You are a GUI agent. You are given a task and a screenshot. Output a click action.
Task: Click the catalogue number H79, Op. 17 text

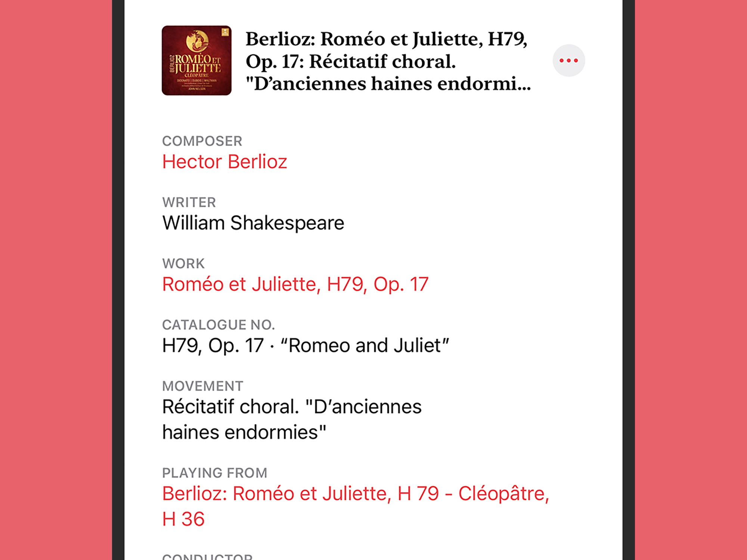(305, 345)
